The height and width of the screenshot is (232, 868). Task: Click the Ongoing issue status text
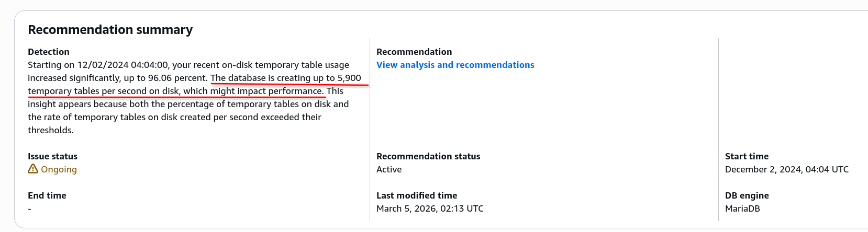click(x=59, y=169)
